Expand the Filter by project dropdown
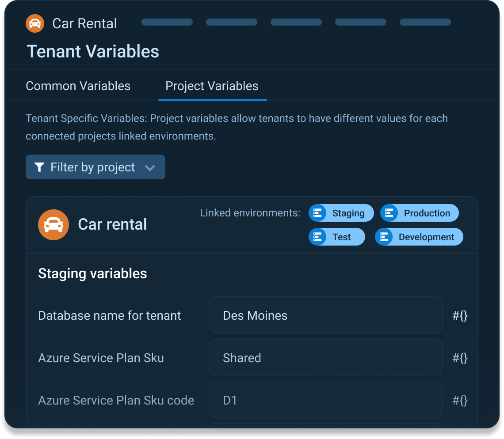The image size is (504, 439). coord(95,167)
